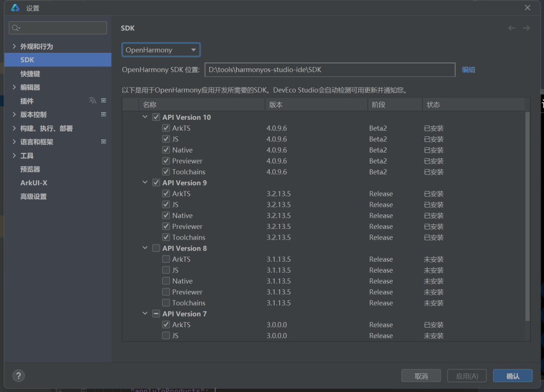This screenshot has height=392, width=544.
Task: Check Toolchains 3.1.13.5 checkbox
Action: pyautogui.click(x=166, y=302)
